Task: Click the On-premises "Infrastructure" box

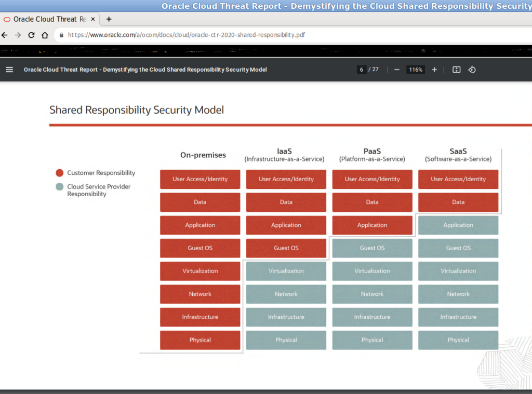Action: tap(200, 317)
